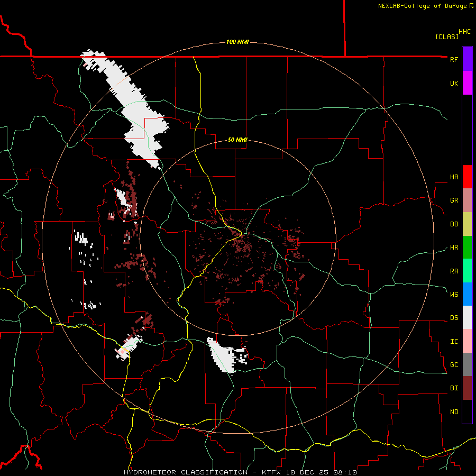Click the RF purple legend swatch

(x=467, y=59)
